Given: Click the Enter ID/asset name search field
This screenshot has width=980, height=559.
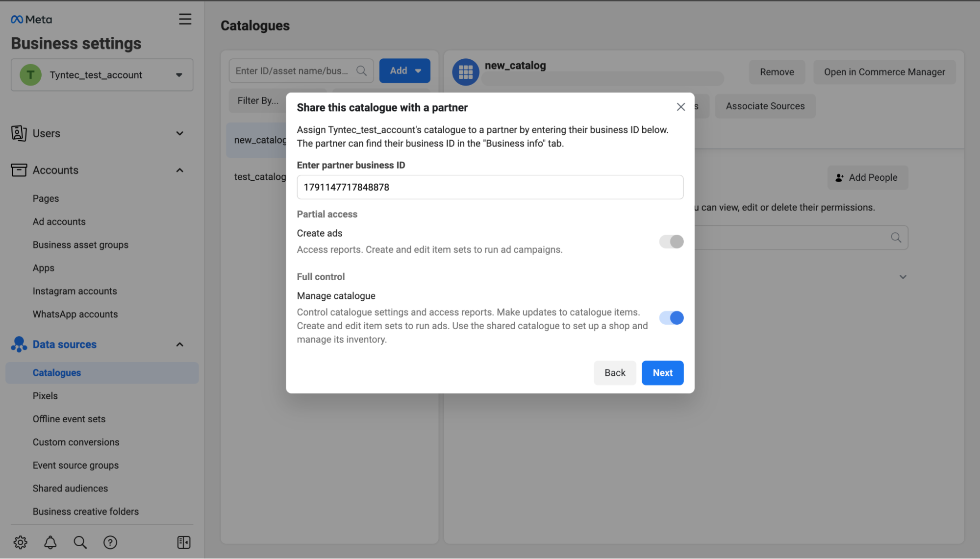Looking at the screenshot, I should 301,71.
